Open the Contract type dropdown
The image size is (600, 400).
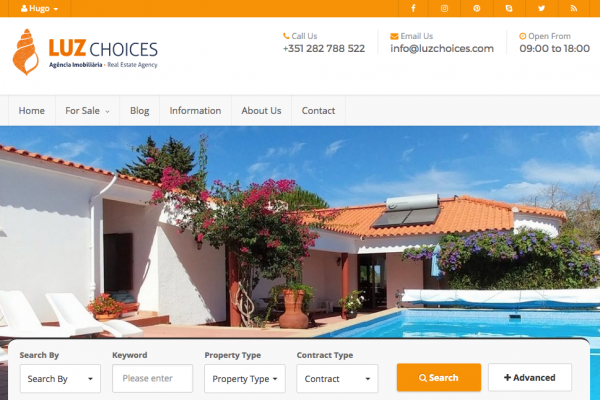pyautogui.click(x=337, y=379)
